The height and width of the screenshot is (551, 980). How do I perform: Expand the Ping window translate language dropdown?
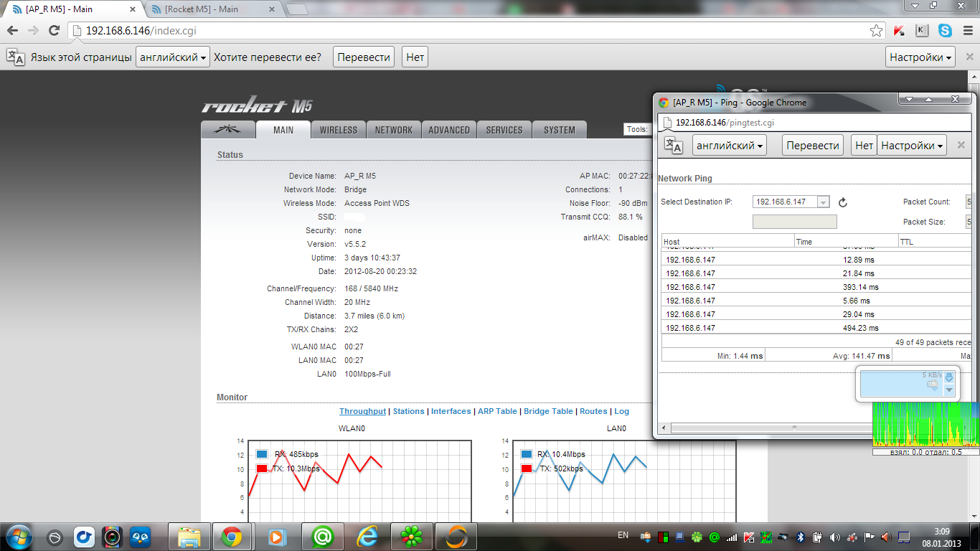(729, 146)
